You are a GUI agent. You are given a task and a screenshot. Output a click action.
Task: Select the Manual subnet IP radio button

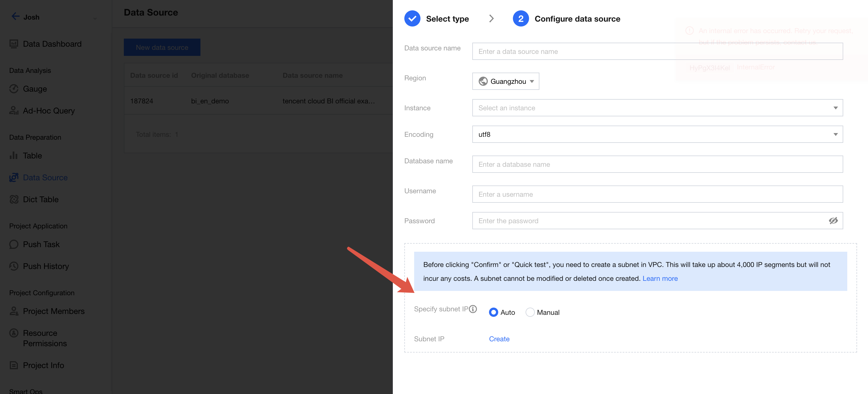(x=530, y=312)
